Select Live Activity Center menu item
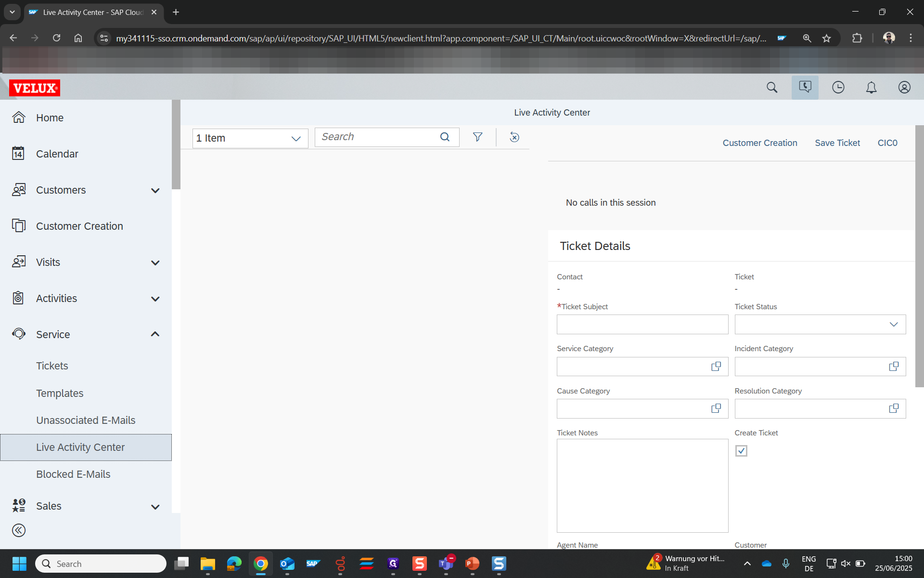Screen dimensions: 924x578 [86, 447]
